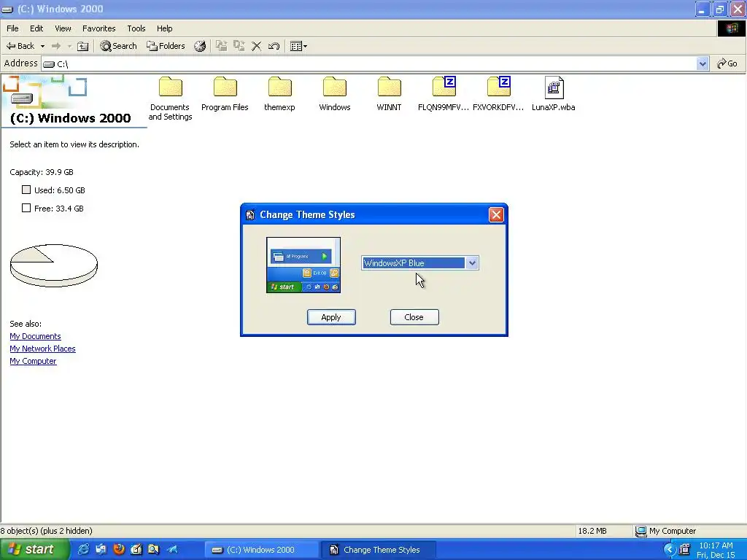Select the Documents and Settings folder

170,98
